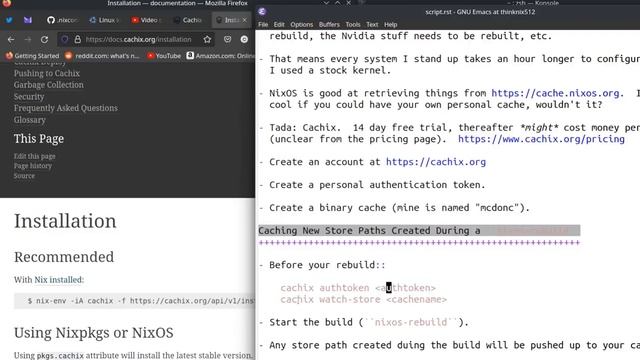Place cursor on cachix authtoken line
Screen dimensions: 640x360
[358, 288]
